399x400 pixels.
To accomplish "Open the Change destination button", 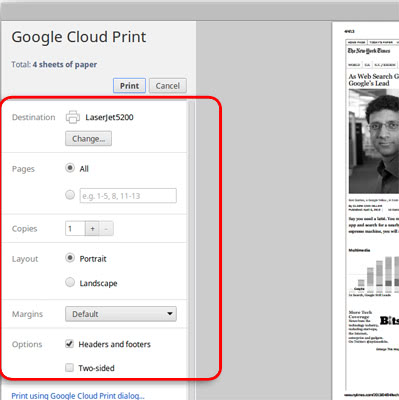I will click(88, 139).
